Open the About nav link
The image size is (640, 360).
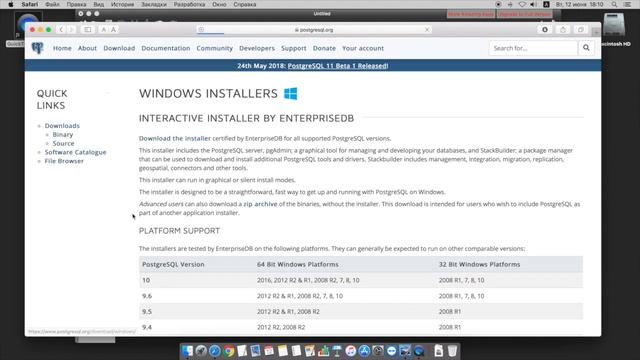tap(87, 48)
